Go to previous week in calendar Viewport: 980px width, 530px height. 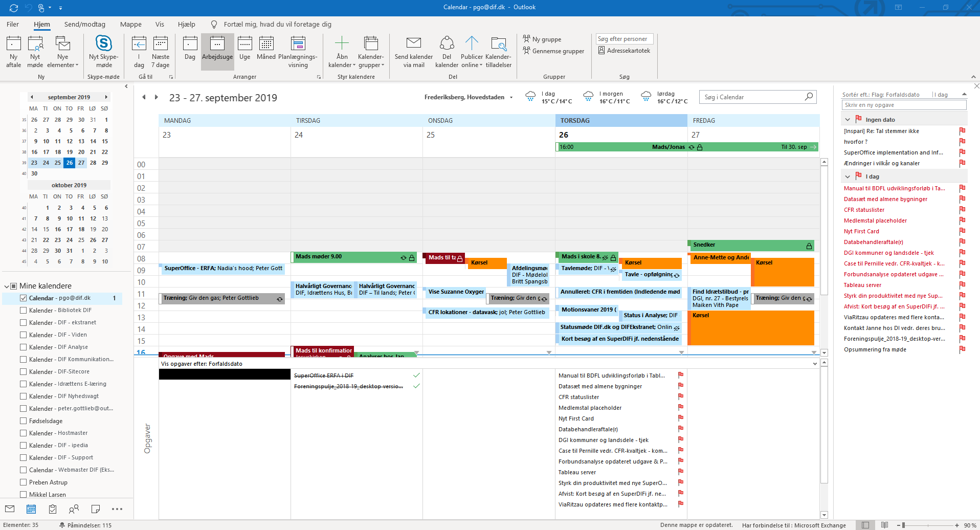[144, 97]
